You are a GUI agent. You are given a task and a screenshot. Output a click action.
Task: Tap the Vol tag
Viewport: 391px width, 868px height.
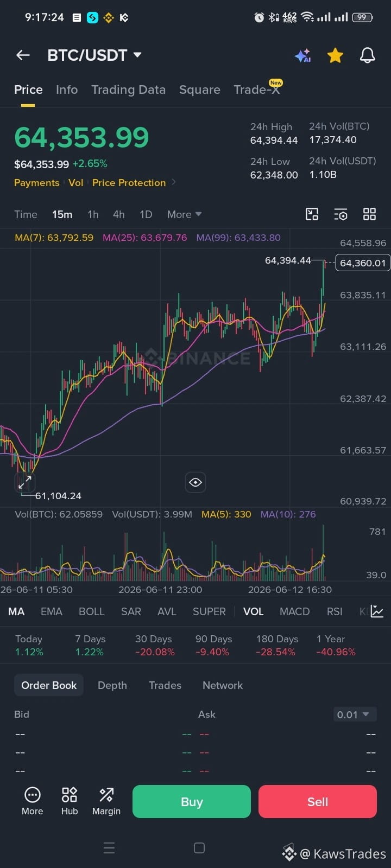pyautogui.click(x=76, y=183)
